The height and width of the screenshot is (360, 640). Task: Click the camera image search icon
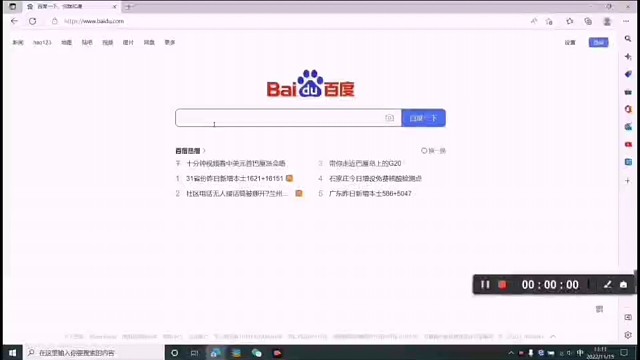pyautogui.click(x=389, y=118)
